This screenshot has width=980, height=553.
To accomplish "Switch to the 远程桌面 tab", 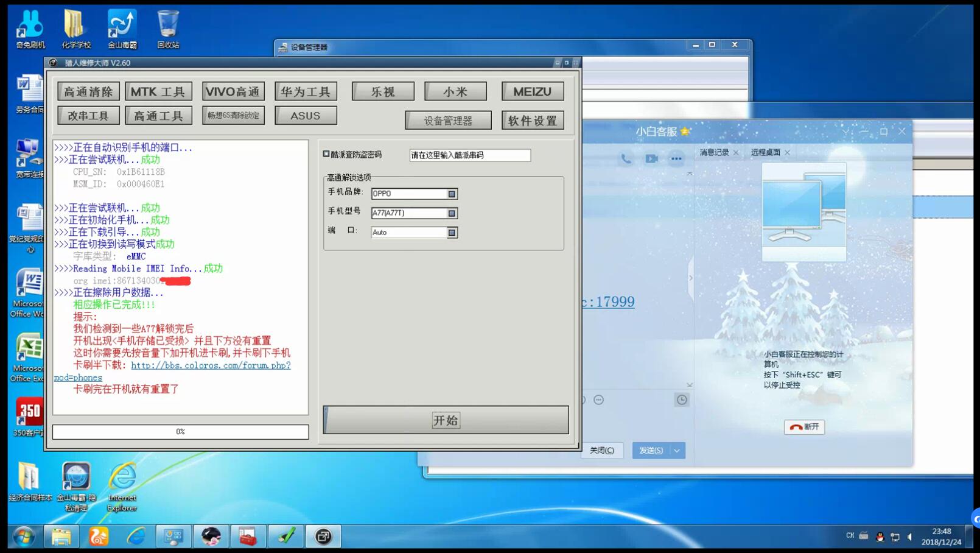I will tap(765, 152).
